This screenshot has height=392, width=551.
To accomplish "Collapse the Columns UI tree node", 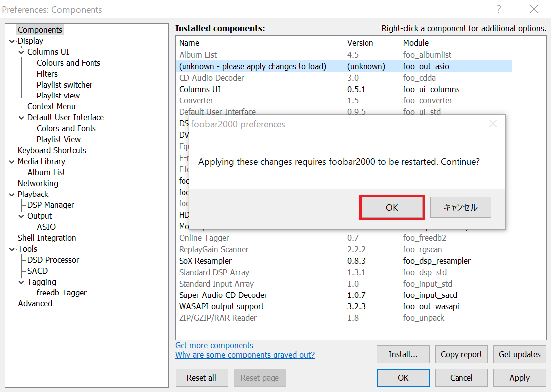I will 21,52.
